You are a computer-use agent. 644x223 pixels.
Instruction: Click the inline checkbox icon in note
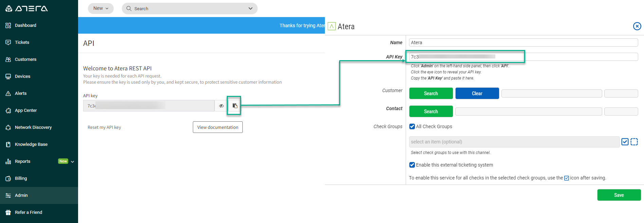[567, 178]
